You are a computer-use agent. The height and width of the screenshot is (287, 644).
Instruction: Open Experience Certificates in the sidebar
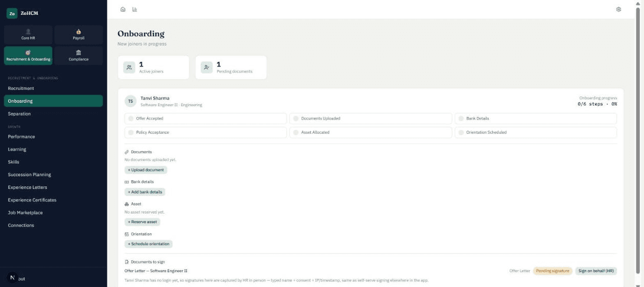(53, 200)
